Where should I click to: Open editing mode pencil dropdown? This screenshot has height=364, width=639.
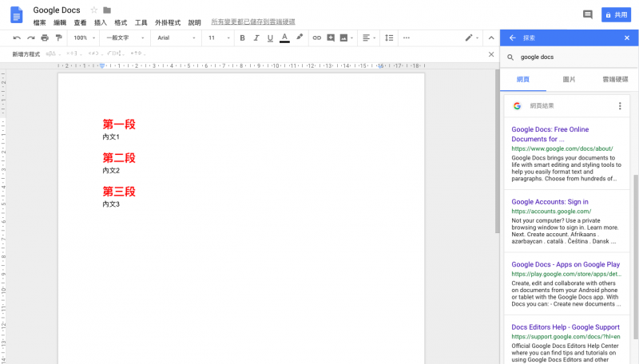point(471,38)
